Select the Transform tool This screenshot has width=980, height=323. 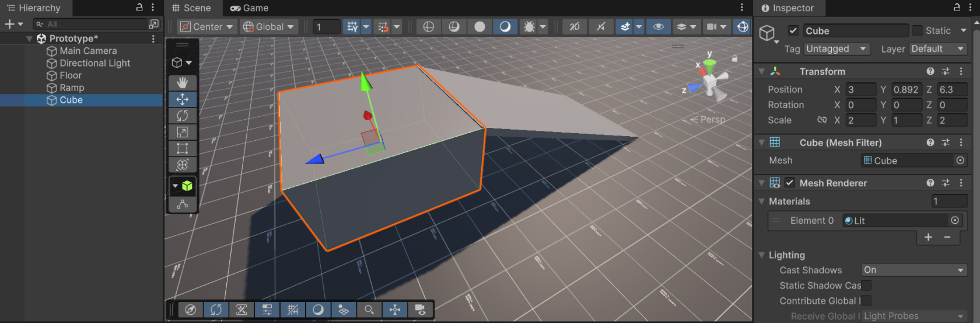(x=183, y=165)
